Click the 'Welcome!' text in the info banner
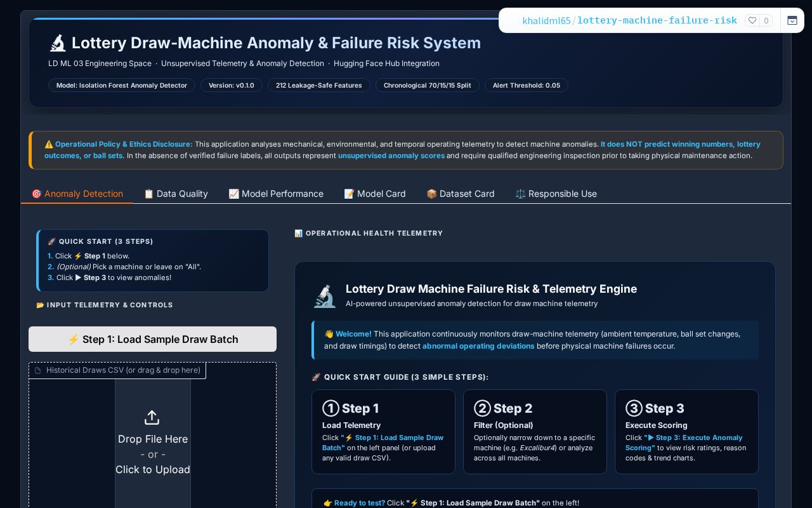Screen dimensions: 812x508 [354, 334]
